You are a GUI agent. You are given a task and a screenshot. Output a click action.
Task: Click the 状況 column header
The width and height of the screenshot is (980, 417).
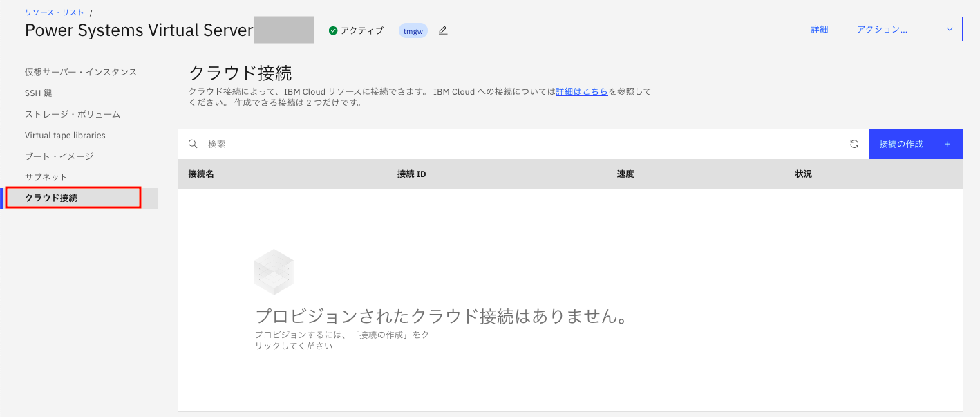coord(804,174)
